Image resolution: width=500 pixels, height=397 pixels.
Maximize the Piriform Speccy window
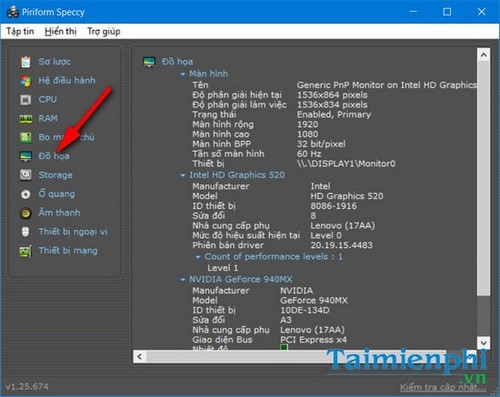pos(447,12)
